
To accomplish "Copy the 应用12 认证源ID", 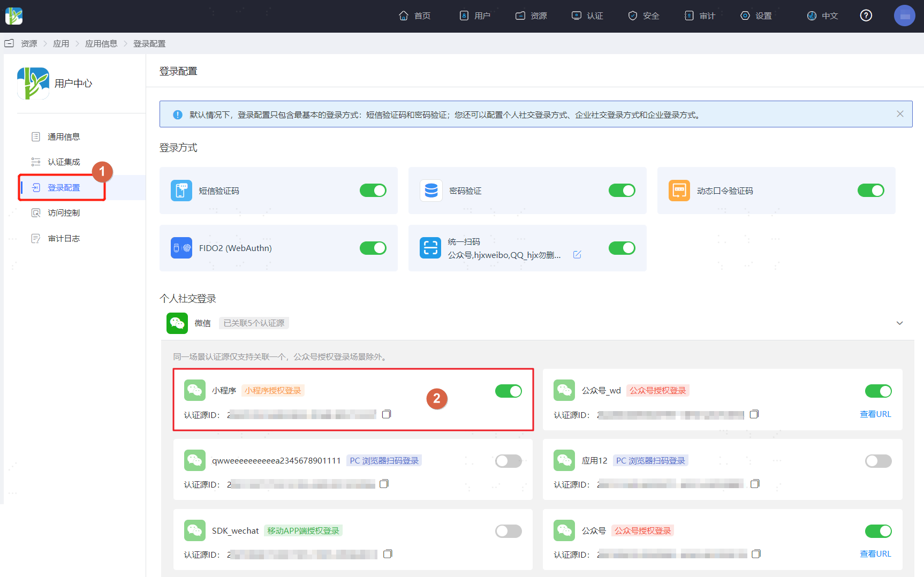I will (x=755, y=484).
